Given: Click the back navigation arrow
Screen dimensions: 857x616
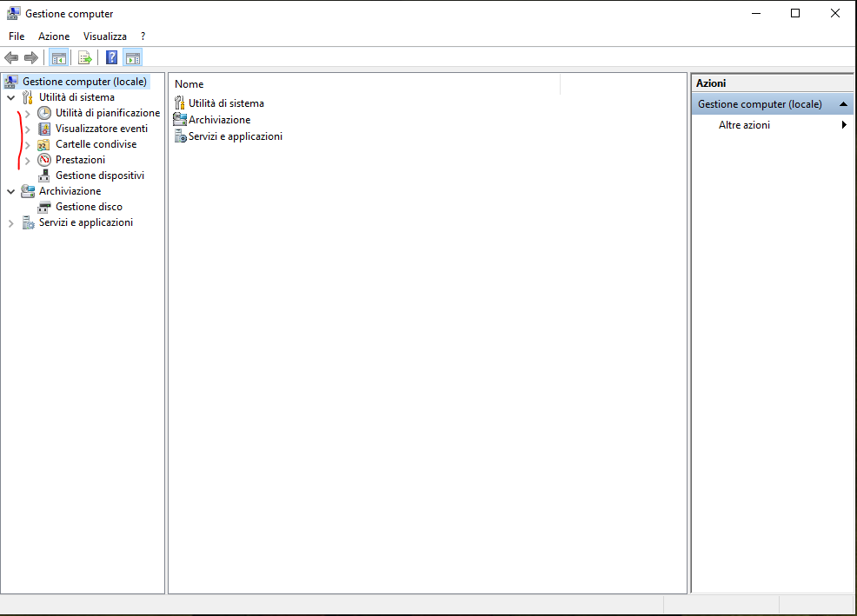Looking at the screenshot, I should (11, 57).
